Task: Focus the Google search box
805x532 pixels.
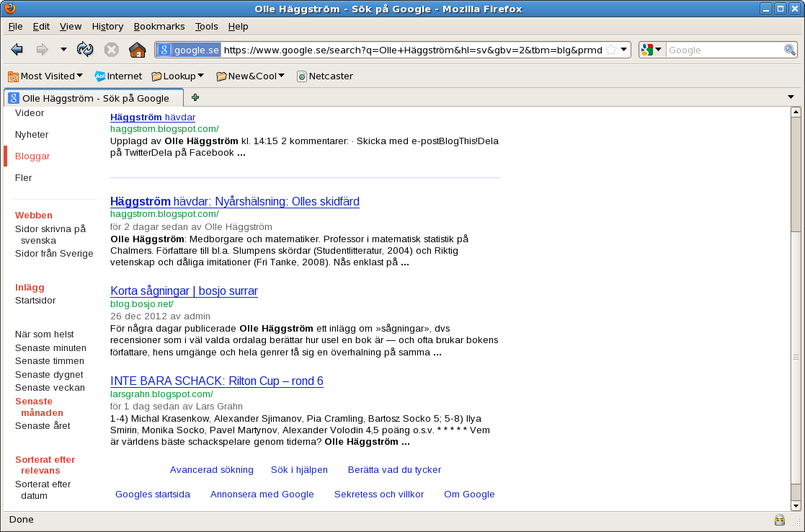Action: point(724,50)
